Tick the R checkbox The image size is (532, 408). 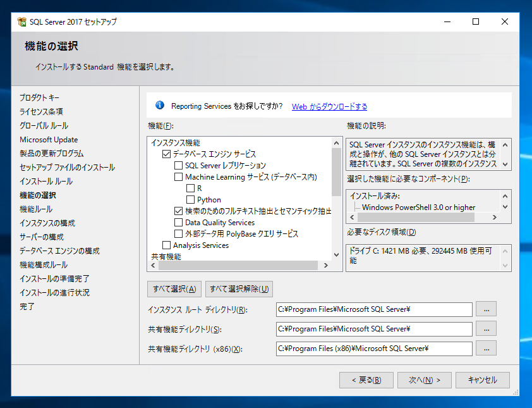coord(191,189)
